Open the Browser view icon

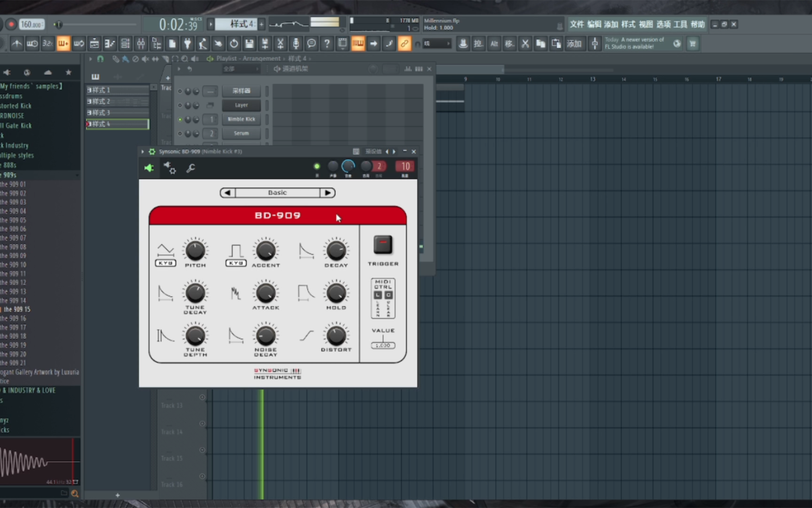tap(156, 44)
